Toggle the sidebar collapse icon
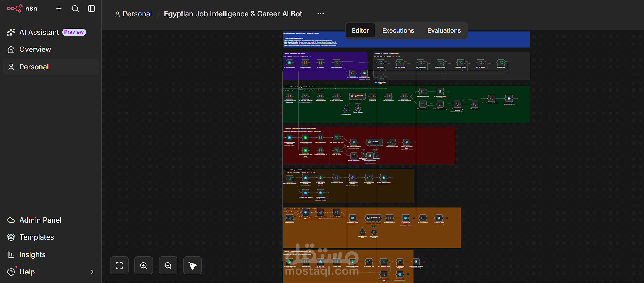 (91, 9)
